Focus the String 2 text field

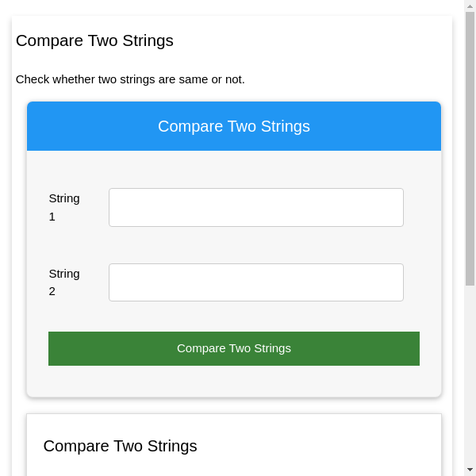[255, 282]
